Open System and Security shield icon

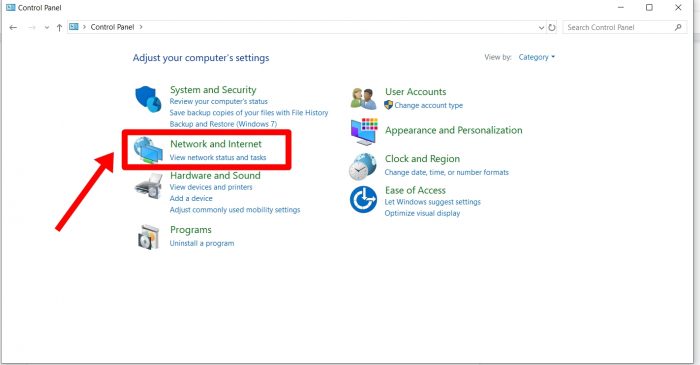click(x=148, y=99)
